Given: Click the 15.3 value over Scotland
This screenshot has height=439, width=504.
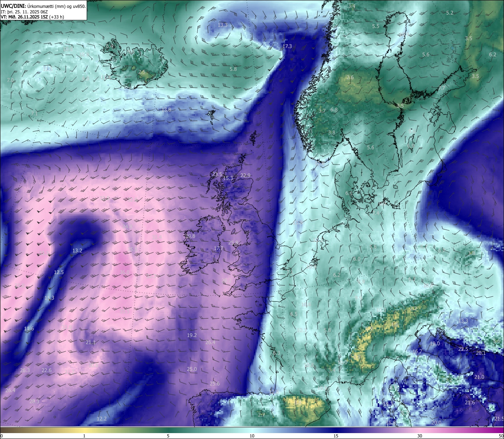Looking at the screenshot, I should coord(228,178).
